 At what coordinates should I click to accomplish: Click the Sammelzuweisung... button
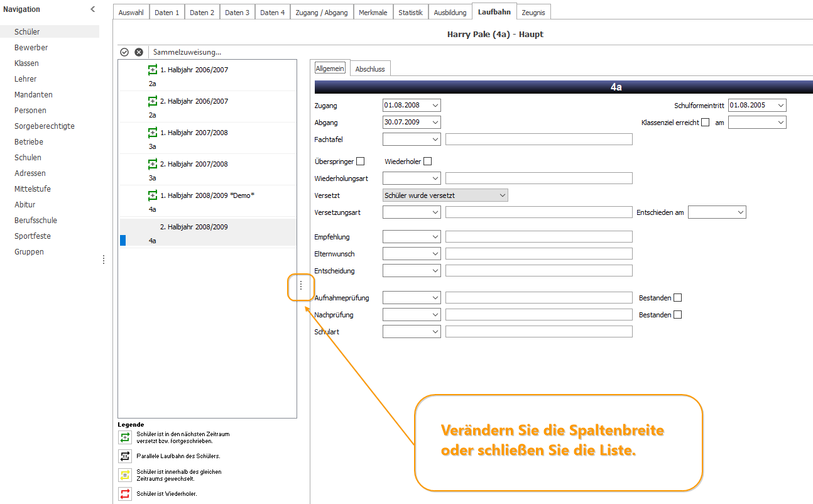click(187, 52)
